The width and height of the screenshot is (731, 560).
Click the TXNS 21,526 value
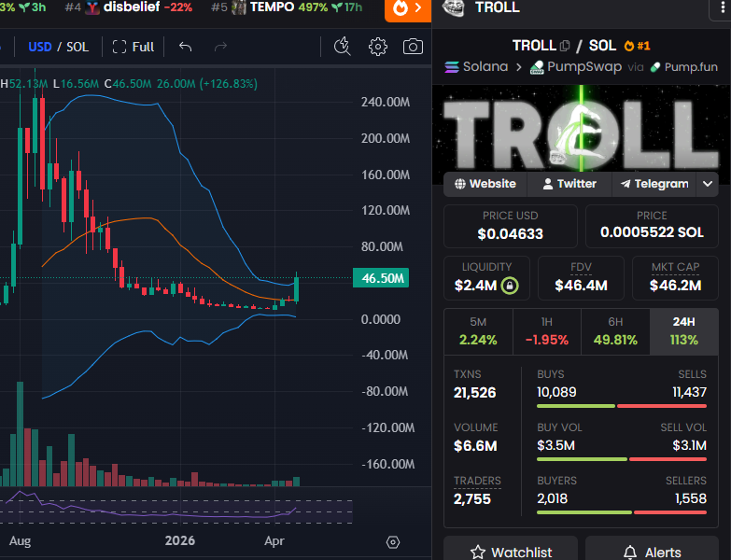click(x=474, y=393)
